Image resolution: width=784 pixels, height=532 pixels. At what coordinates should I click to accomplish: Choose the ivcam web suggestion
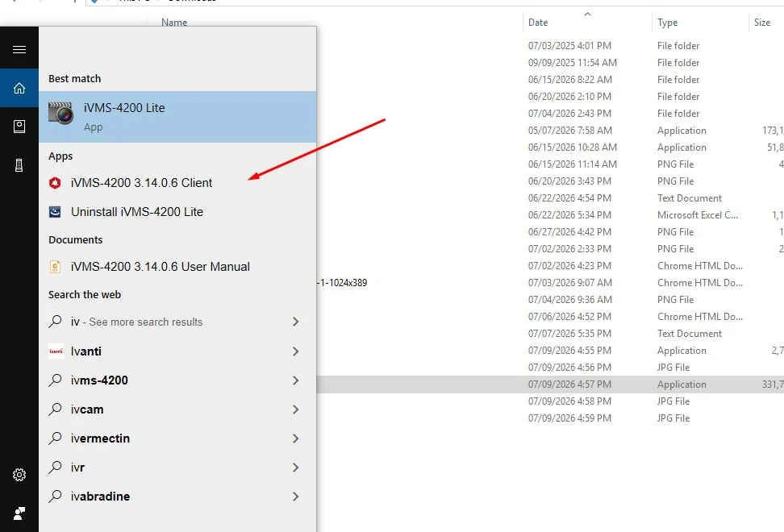[177, 409]
